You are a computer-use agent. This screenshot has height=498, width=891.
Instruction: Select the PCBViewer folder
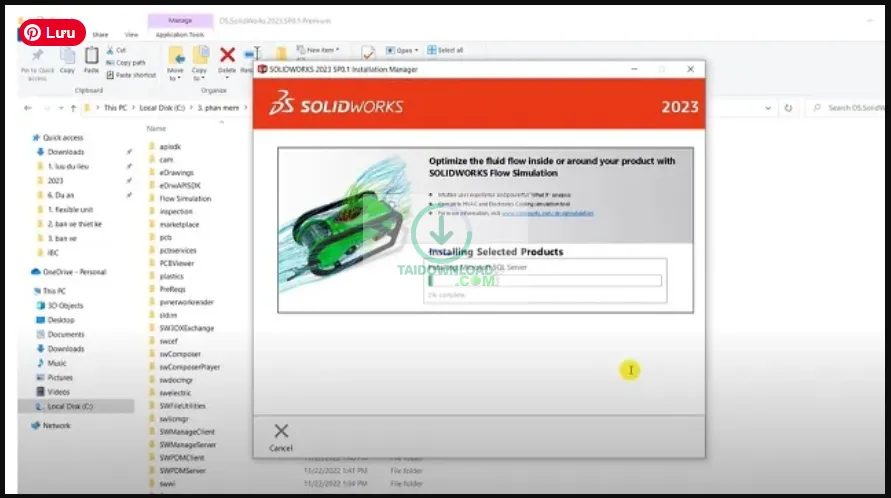tap(177, 263)
